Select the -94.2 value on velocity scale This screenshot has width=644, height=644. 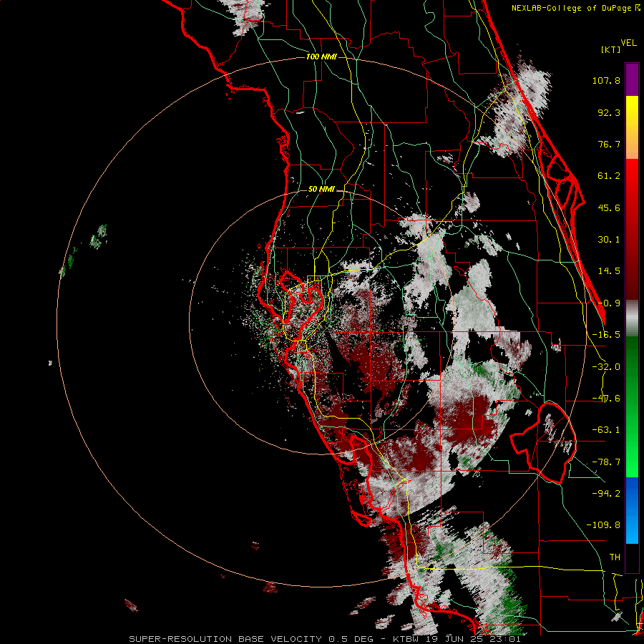click(606, 493)
